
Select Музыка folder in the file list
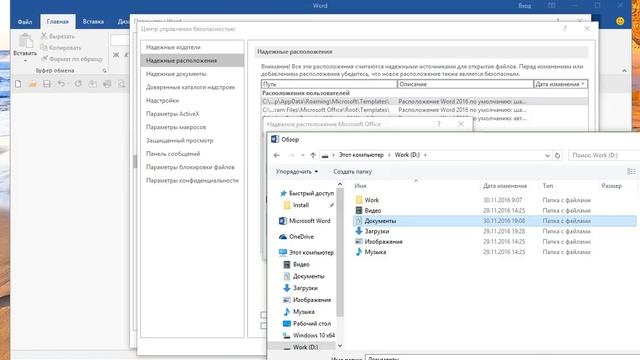pos(375,252)
